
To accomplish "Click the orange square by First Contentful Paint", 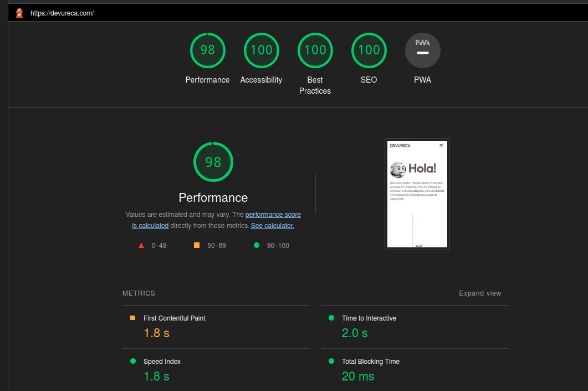I will click(x=132, y=318).
